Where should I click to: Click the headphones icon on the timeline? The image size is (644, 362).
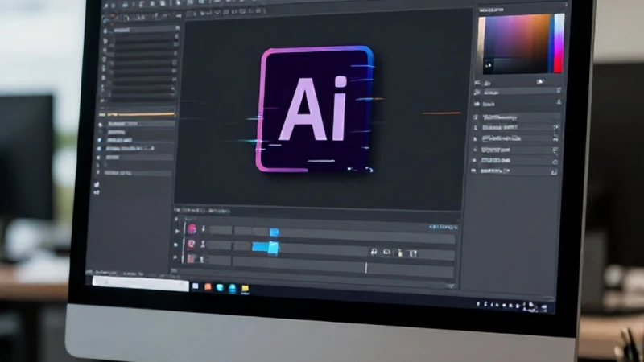(374, 252)
